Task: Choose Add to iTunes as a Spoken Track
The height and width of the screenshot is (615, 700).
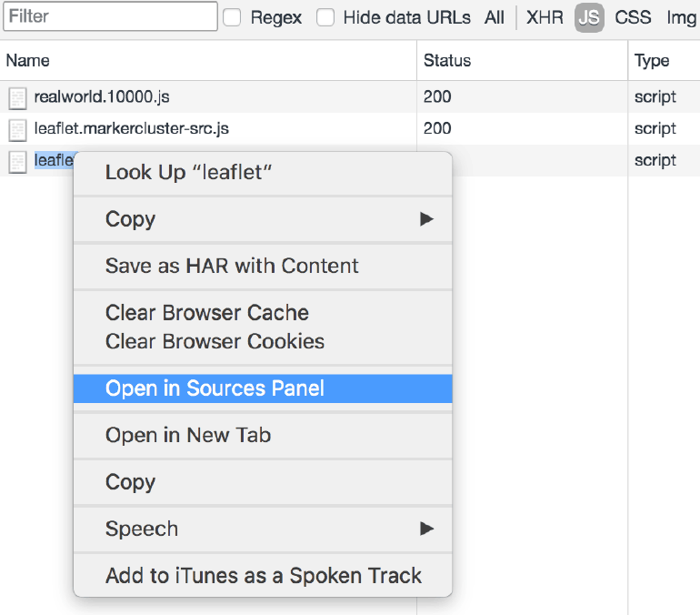Action: (263, 575)
